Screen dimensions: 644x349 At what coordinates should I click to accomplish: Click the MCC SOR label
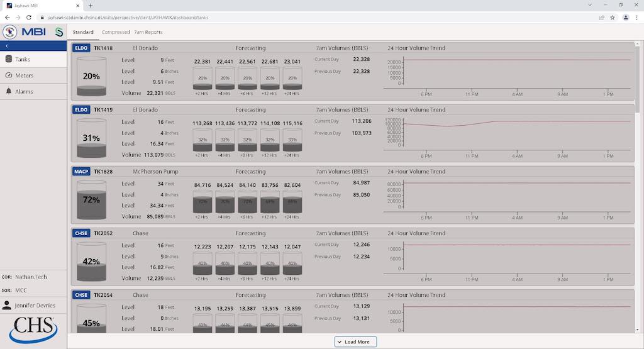21,291
